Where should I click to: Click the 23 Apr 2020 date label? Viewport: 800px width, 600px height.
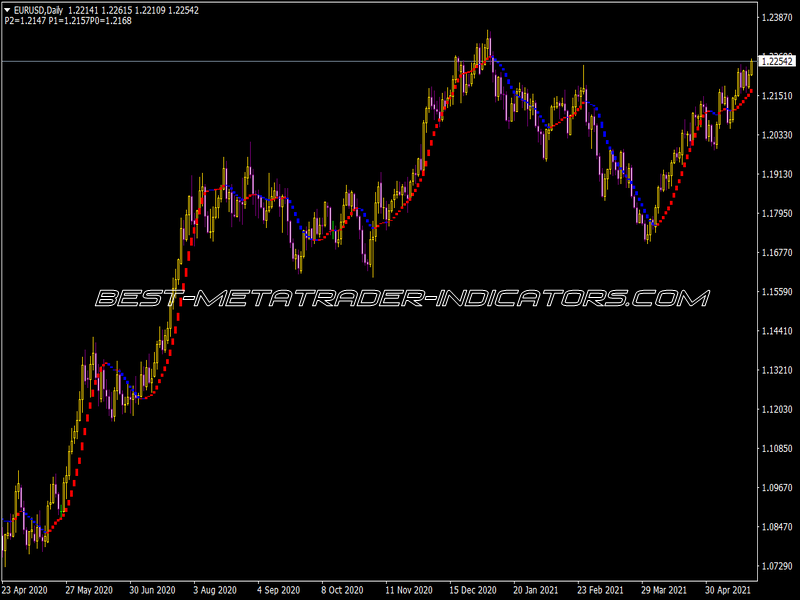tap(24, 590)
